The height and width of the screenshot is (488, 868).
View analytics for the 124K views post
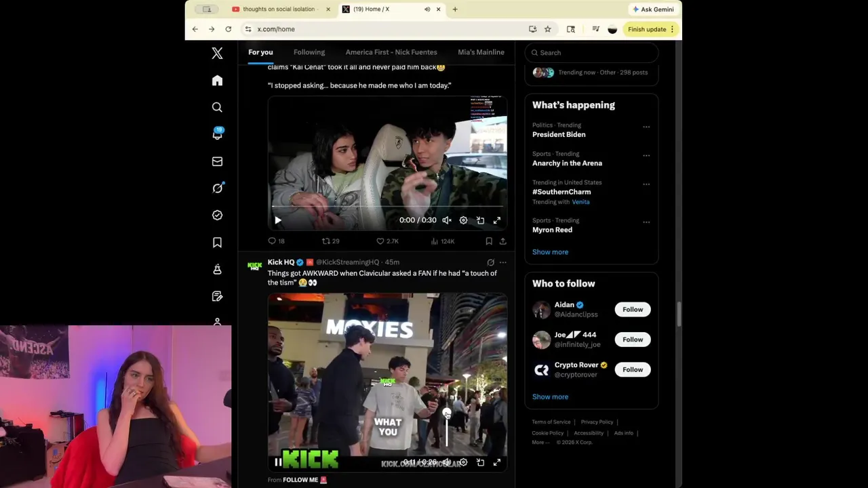[442, 241]
